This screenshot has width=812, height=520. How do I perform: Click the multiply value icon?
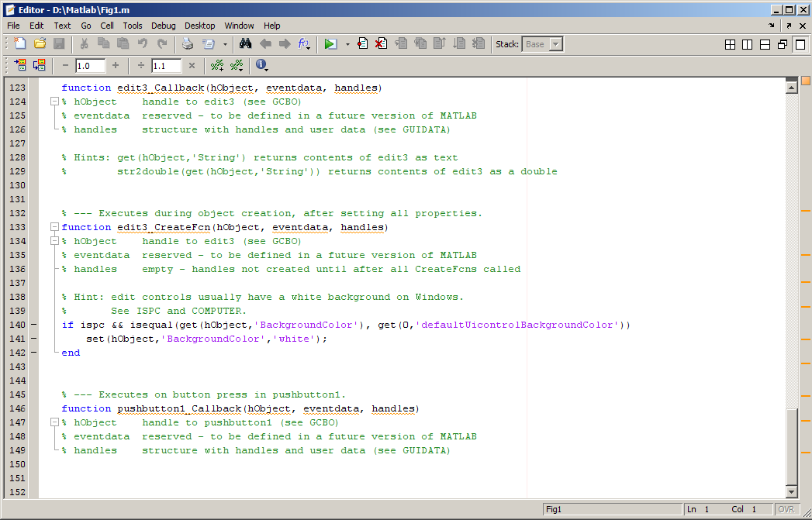(192, 65)
